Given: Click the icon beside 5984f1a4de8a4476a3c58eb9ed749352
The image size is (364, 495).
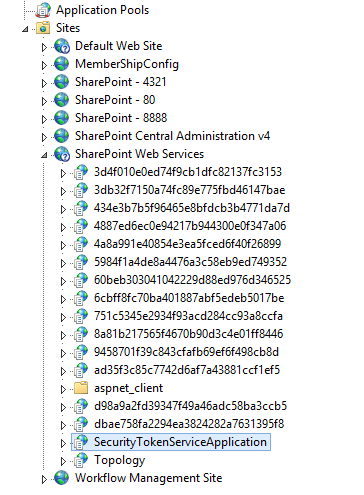Looking at the screenshot, I should pyautogui.click(x=81, y=262).
